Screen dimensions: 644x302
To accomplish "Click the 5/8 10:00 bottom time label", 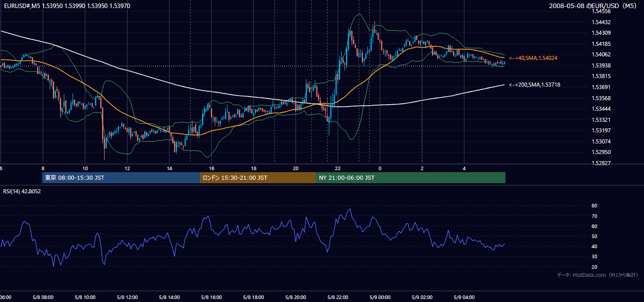I will pyautogui.click(x=85, y=297).
